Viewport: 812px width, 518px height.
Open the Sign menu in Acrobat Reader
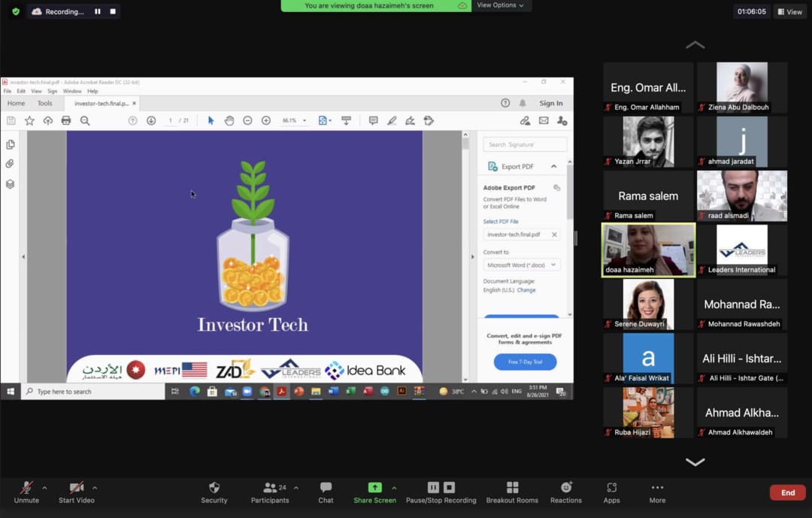click(53, 91)
